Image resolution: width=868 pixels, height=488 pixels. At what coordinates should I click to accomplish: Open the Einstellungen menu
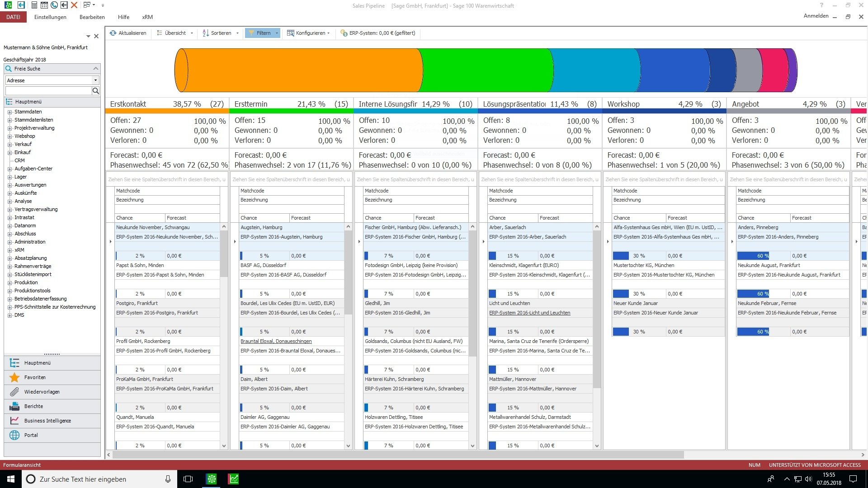[50, 17]
